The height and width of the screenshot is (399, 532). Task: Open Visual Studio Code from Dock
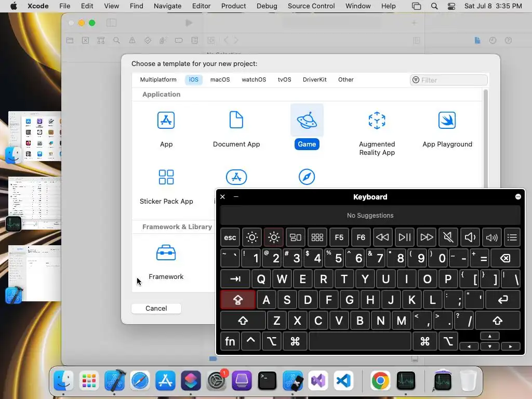[x=343, y=381]
